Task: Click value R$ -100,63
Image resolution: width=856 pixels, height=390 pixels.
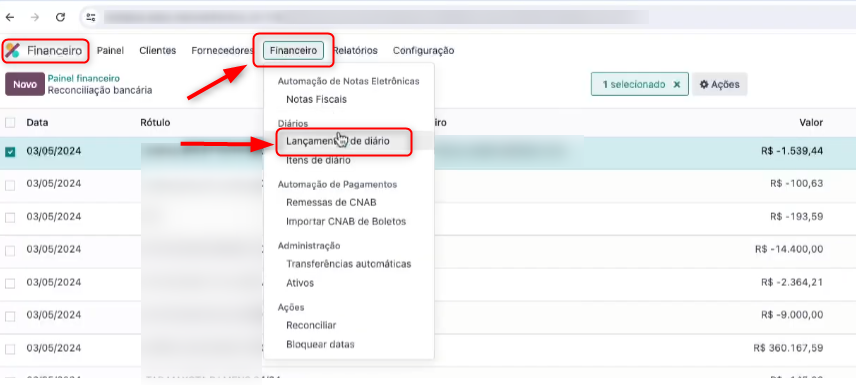Action: [x=796, y=184]
